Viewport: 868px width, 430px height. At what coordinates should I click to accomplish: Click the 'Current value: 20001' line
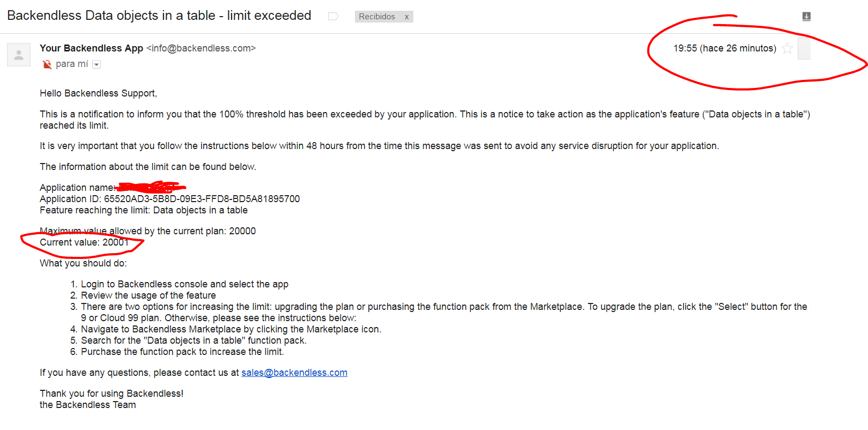84,242
